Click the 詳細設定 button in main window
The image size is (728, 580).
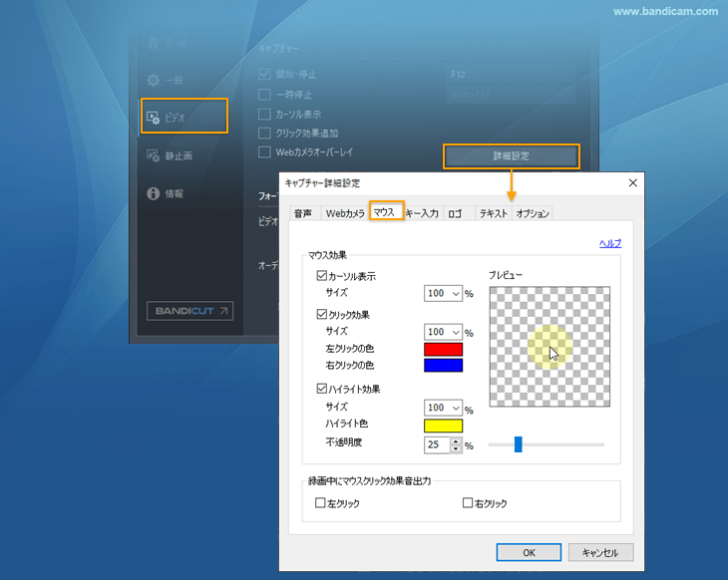512,156
